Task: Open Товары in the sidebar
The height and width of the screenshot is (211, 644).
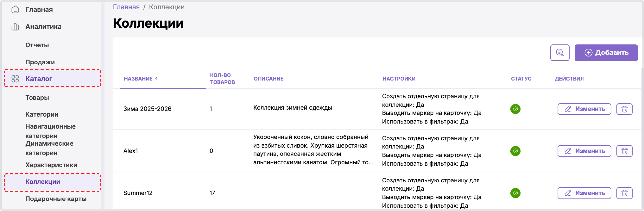Action: [x=37, y=98]
